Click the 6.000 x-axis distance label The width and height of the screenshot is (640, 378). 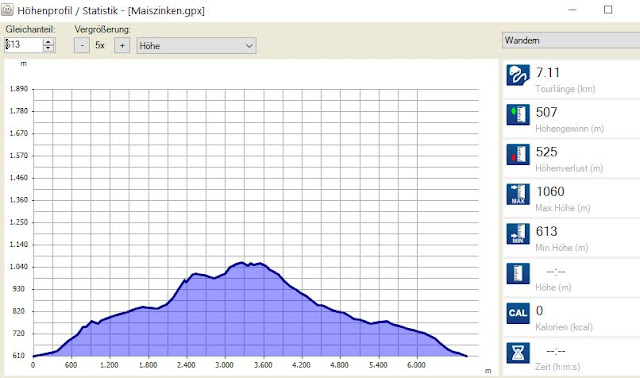[416, 365]
